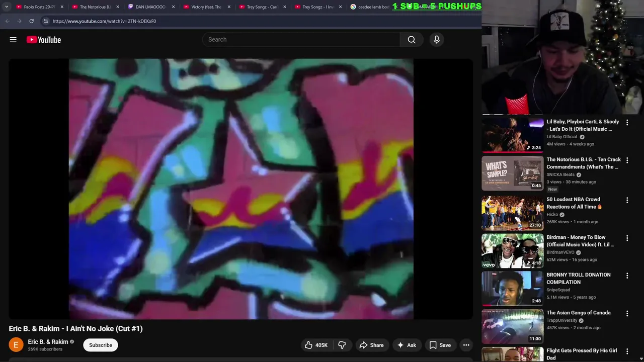Click the video title I Ain't No Joke
Screen dimensions: 644x362
75,328
